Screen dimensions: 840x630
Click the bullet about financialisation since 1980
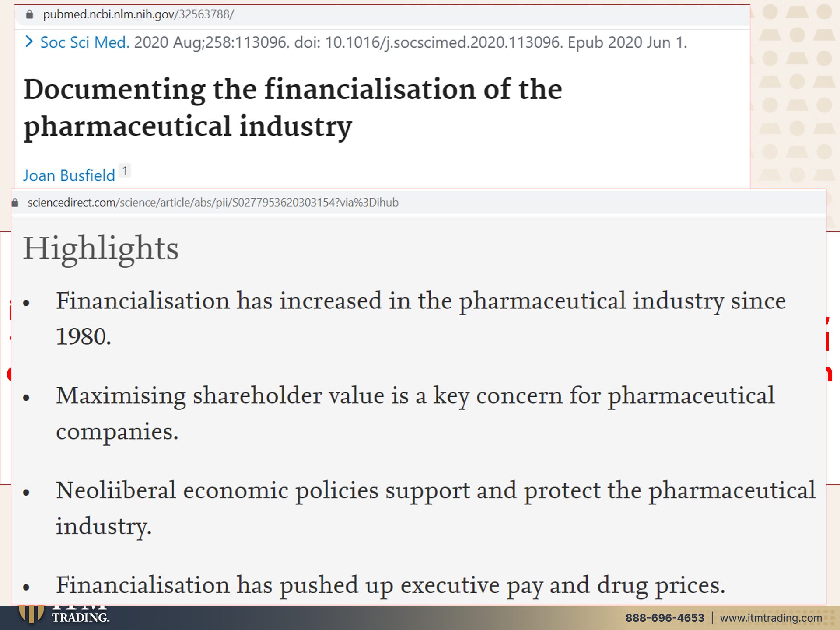(421, 318)
